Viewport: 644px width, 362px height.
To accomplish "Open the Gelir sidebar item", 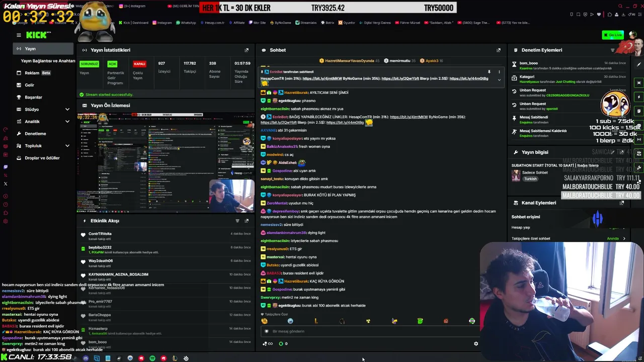I will coord(29,85).
